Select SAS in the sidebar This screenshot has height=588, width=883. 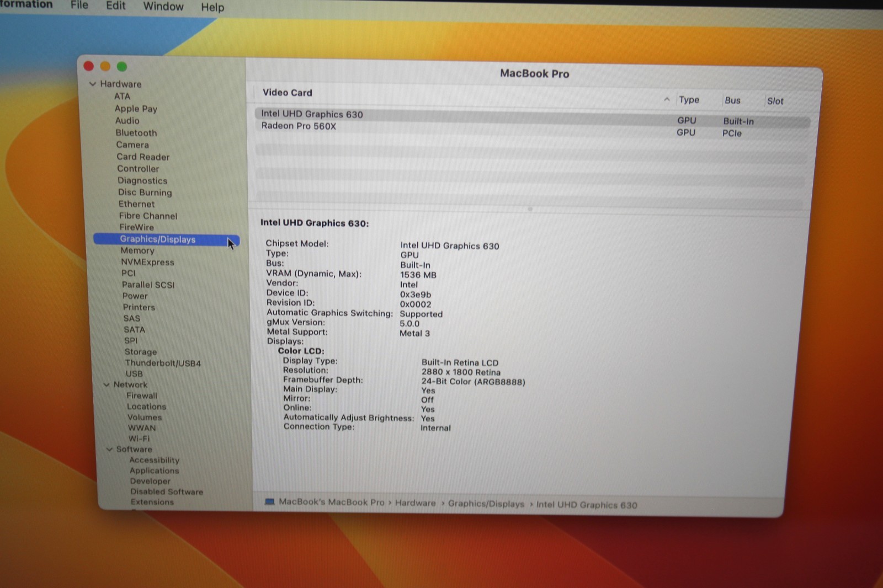[131, 318]
